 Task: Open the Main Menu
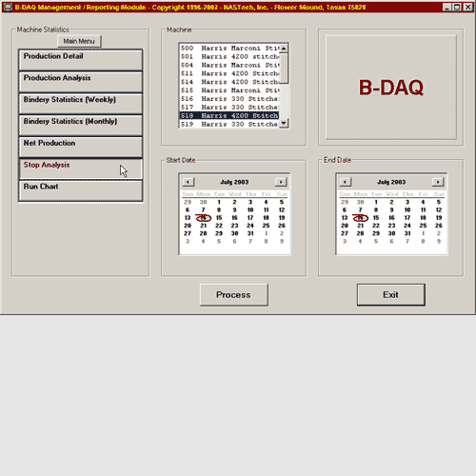pos(79,41)
